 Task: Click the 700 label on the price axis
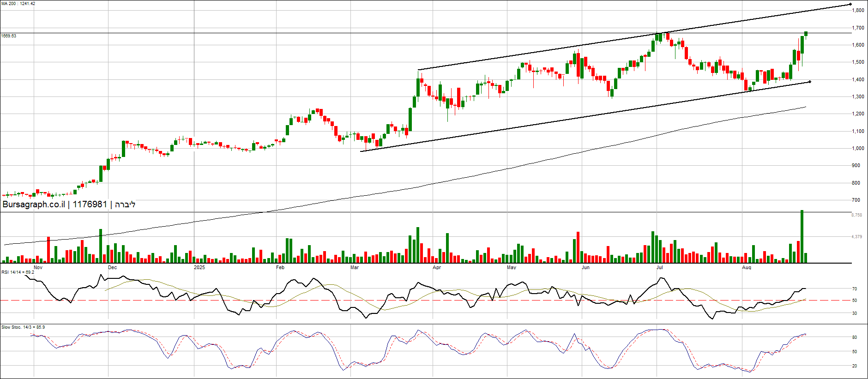(x=856, y=200)
